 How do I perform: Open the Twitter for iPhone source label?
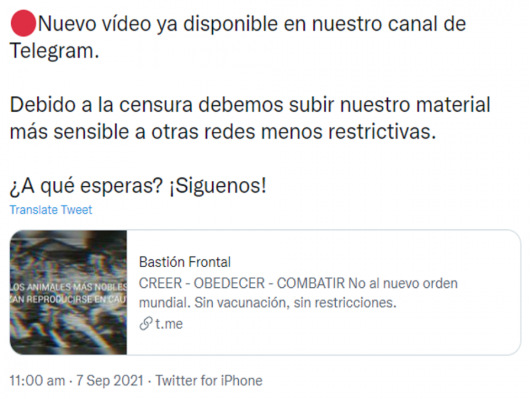(x=209, y=381)
